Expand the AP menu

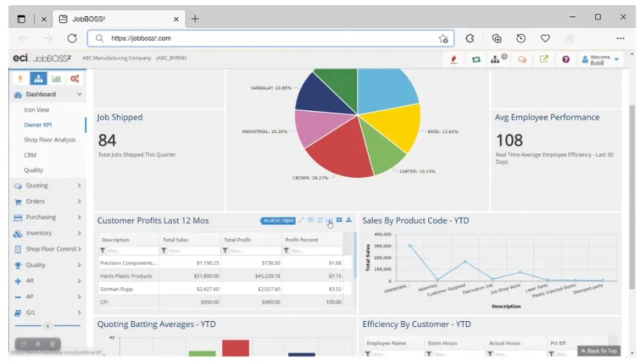(x=48, y=297)
